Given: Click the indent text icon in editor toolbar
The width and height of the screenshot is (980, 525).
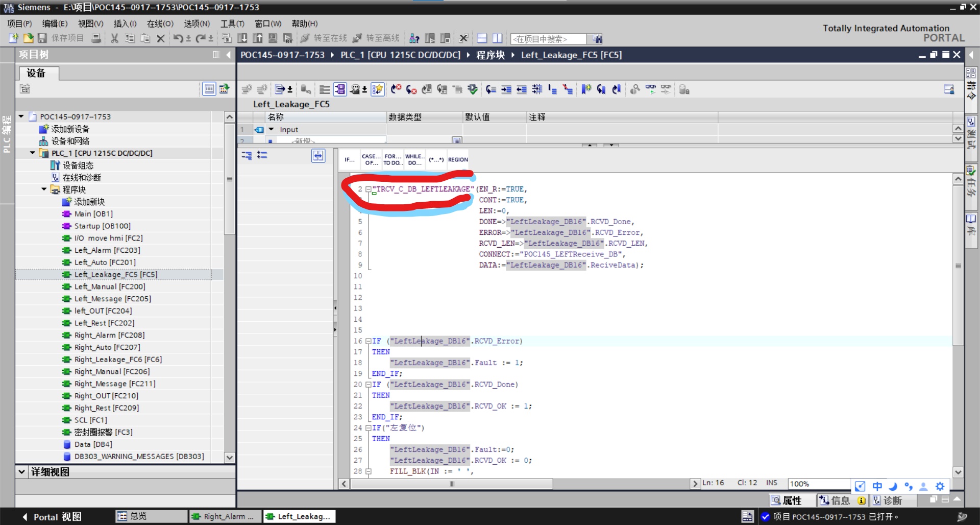Looking at the screenshot, I should 506,89.
